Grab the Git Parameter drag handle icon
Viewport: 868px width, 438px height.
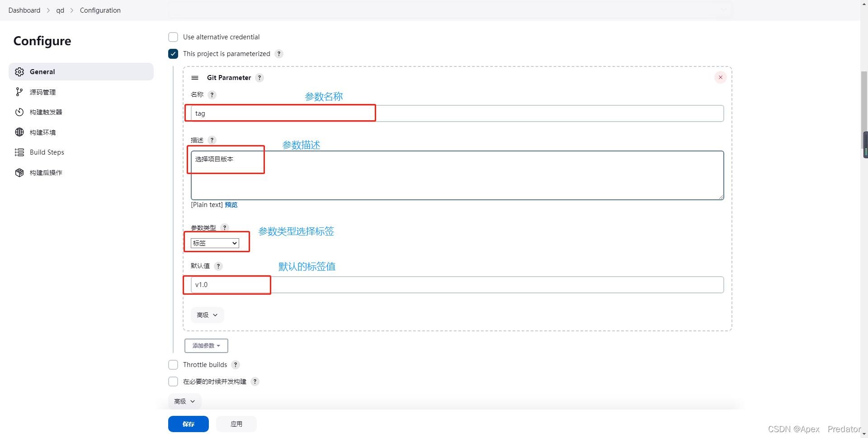click(x=195, y=78)
